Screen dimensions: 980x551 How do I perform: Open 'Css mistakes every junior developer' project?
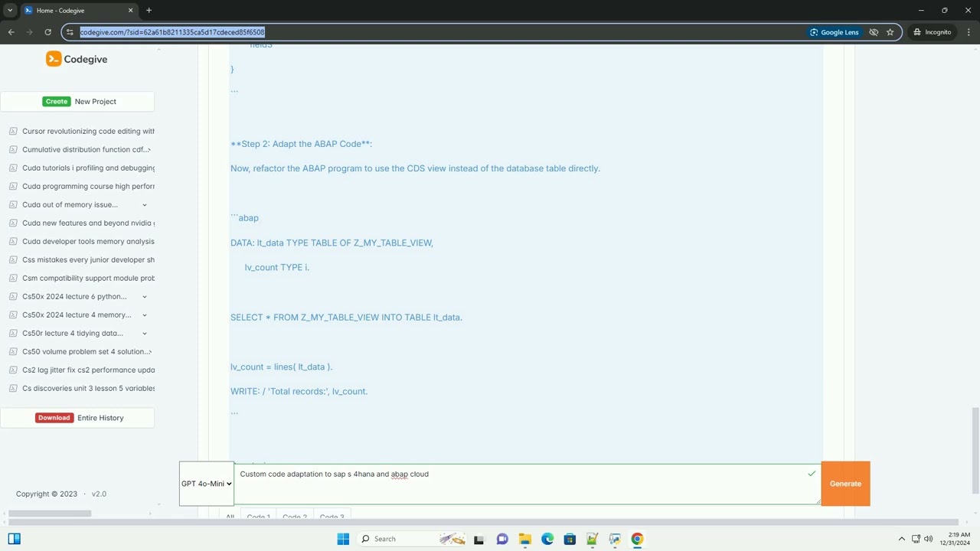pos(88,259)
